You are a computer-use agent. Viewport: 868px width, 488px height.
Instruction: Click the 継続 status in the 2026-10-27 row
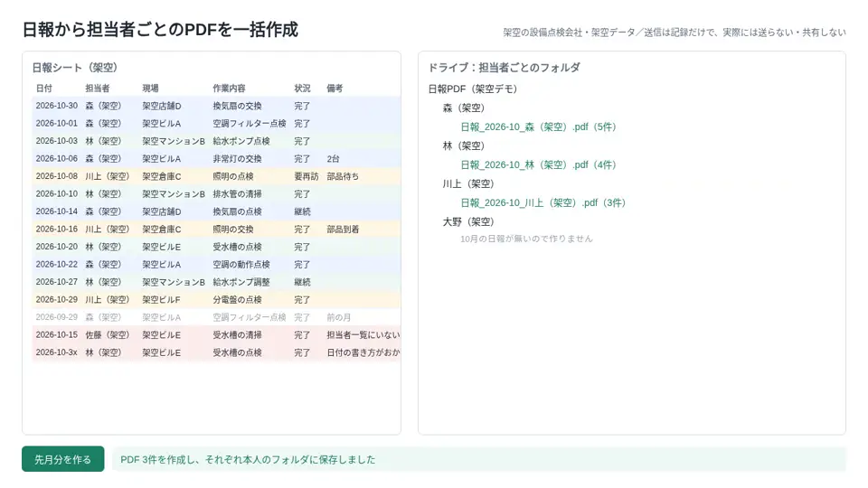click(302, 282)
